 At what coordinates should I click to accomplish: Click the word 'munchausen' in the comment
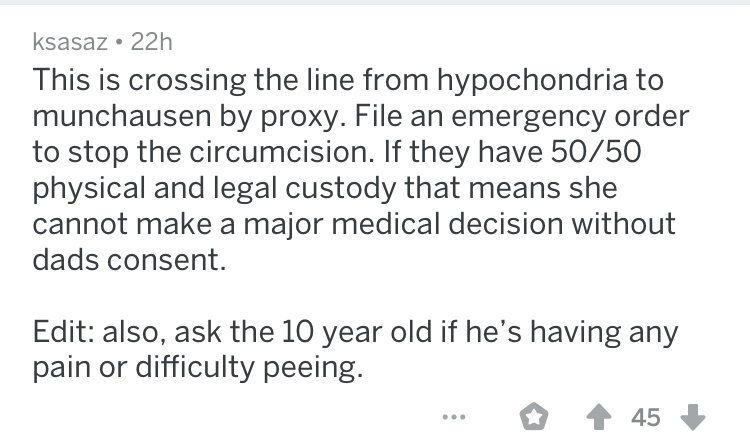pyautogui.click(x=122, y=116)
